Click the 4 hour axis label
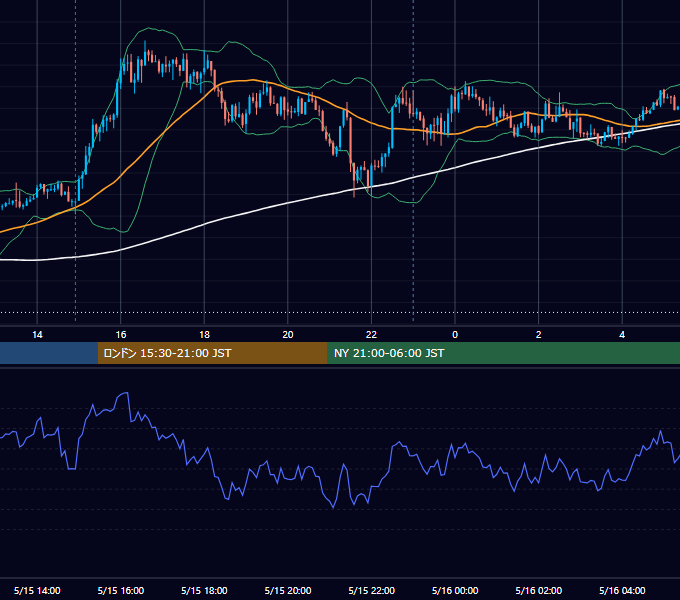Screen dimensions: 680x600 pyautogui.click(x=622, y=335)
